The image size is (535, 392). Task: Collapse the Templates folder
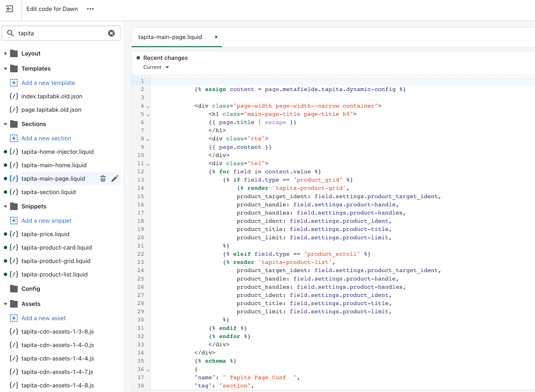click(x=5, y=68)
